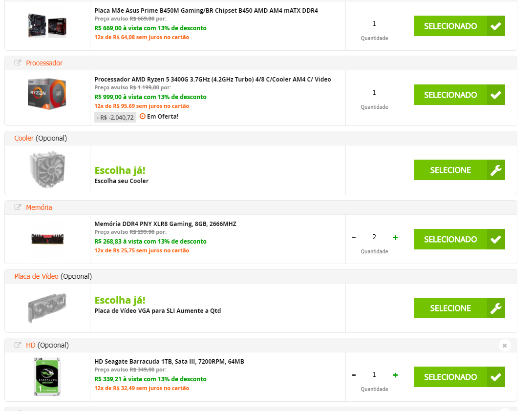532x411 pixels.
Task: Click the clock icon beside Em Oferta
Action: tap(143, 116)
